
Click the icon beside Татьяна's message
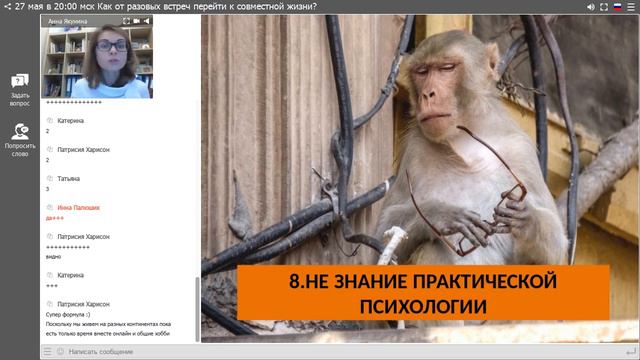tap(50, 178)
